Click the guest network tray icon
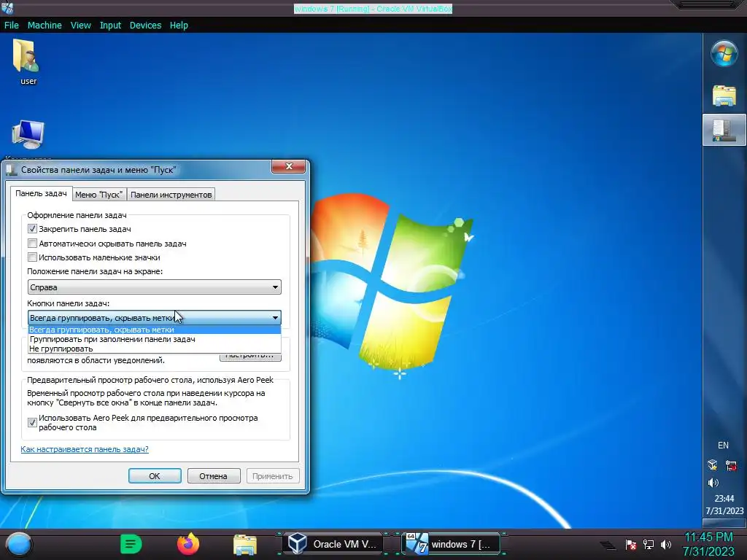747x560 pixels. (731, 465)
